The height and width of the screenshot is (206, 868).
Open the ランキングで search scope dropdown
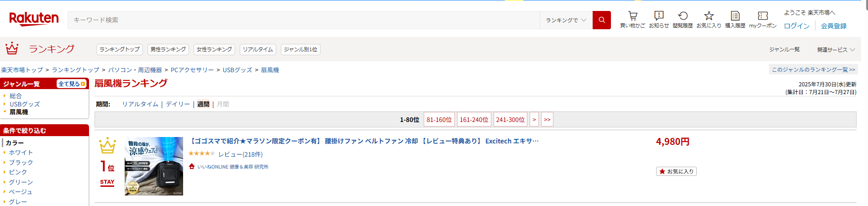[x=566, y=20]
